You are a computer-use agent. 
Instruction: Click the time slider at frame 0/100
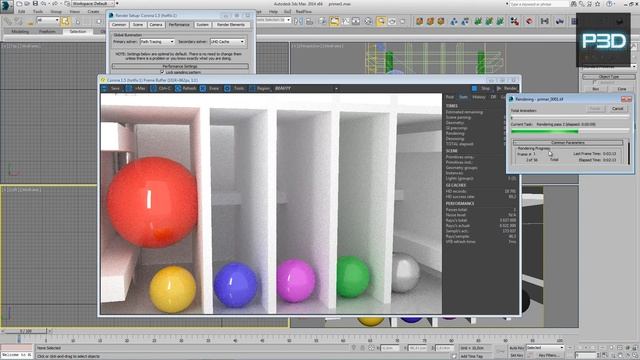(x=26, y=331)
